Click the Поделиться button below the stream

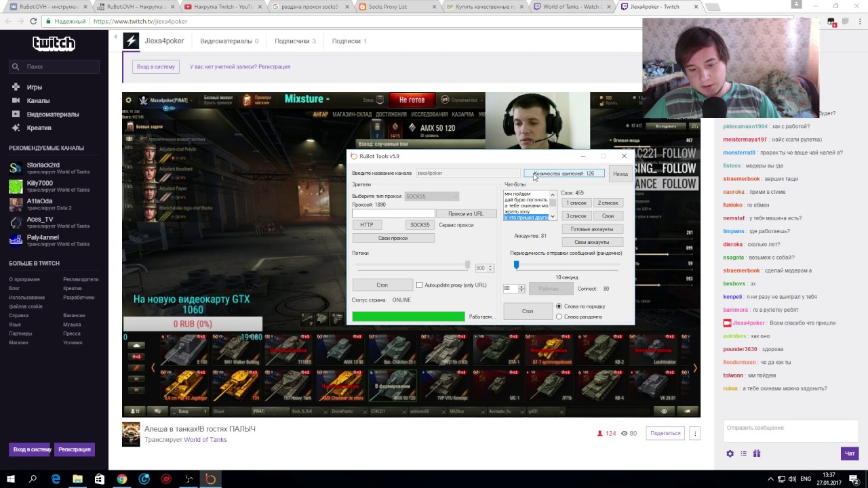coord(665,433)
